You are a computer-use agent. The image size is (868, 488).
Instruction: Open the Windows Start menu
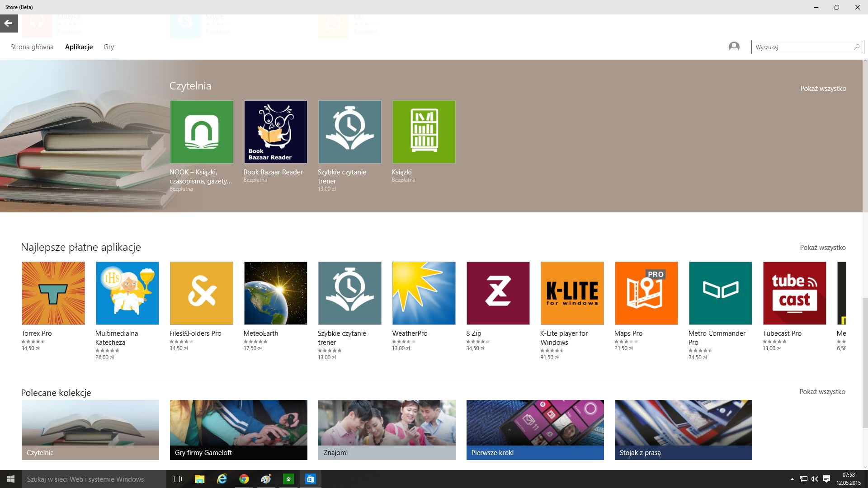pyautogui.click(x=11, y=479)
